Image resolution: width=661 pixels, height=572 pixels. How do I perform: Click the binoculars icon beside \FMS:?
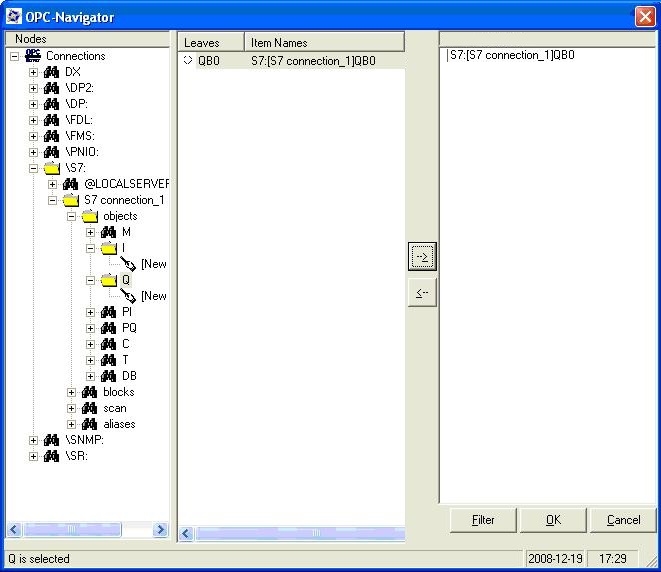pyautogui.click(x=51, y=136)
